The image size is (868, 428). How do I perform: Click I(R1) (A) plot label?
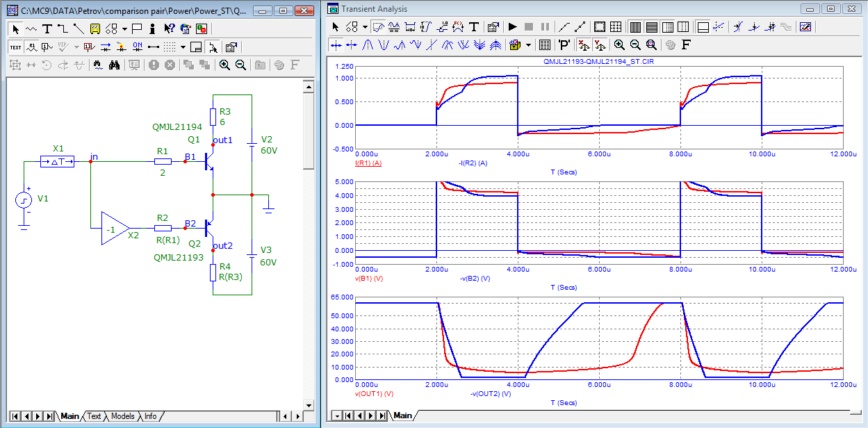(369, 163)
